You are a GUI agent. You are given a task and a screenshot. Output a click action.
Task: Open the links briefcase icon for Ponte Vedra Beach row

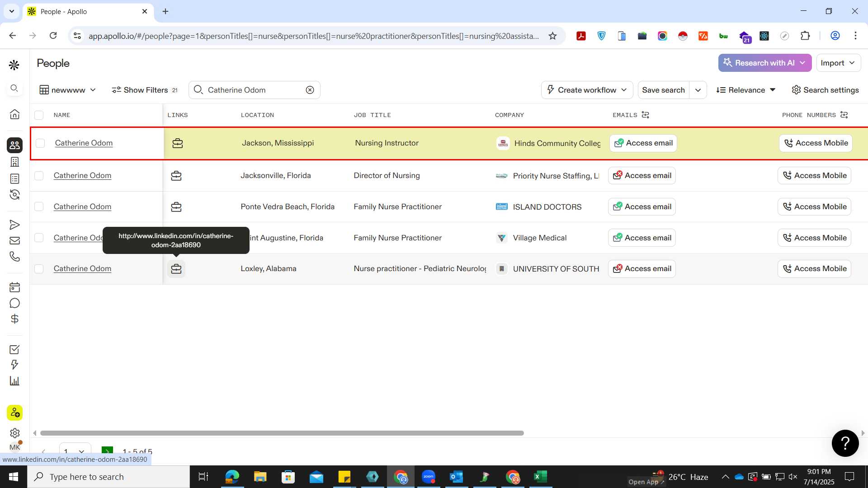[176, 207]
